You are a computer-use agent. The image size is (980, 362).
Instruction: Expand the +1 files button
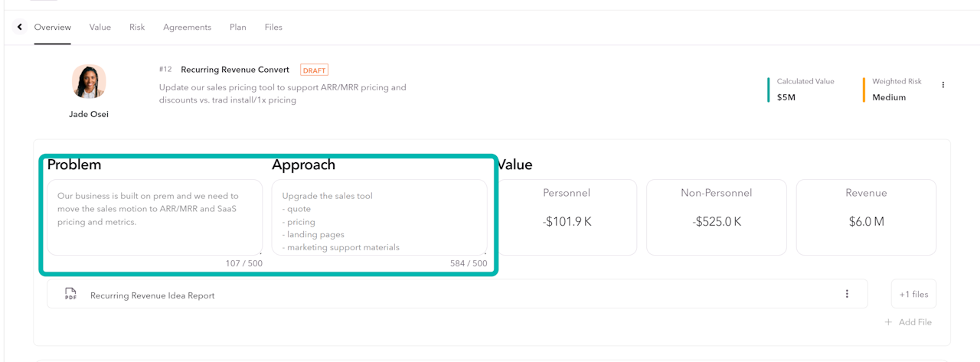913,294
